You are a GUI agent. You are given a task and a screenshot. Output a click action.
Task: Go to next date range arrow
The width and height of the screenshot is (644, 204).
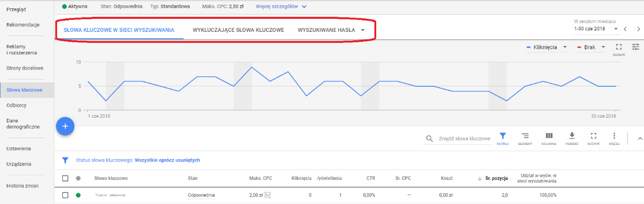coord(638,29)
